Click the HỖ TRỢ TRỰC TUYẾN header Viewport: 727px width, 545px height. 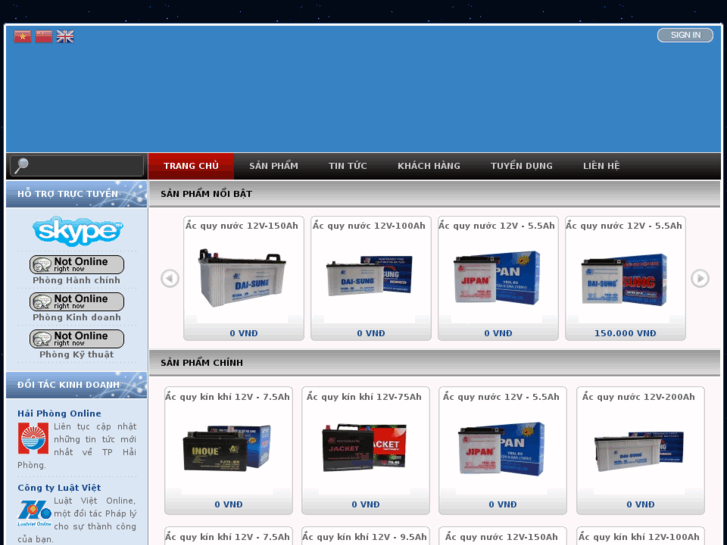tap(68, 194)
